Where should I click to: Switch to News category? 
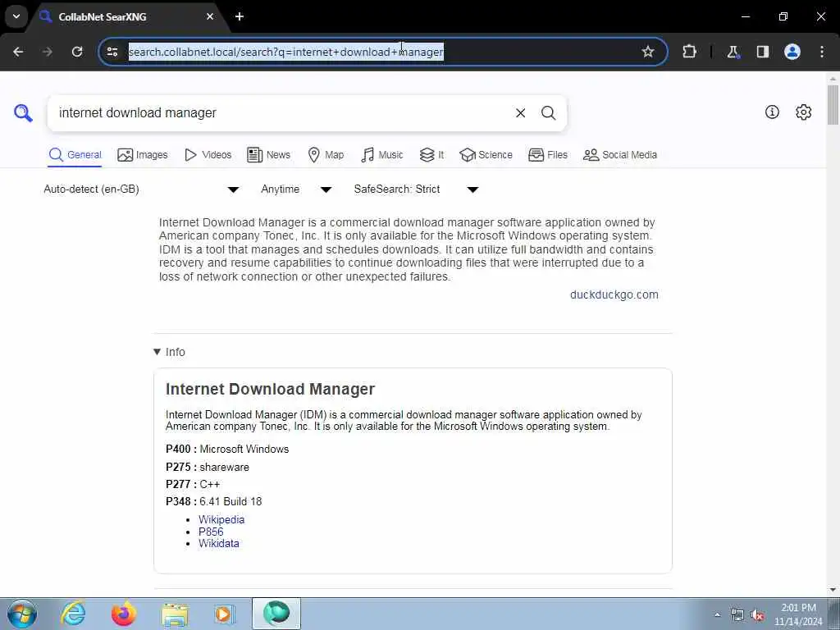click(x=268, y=155)
